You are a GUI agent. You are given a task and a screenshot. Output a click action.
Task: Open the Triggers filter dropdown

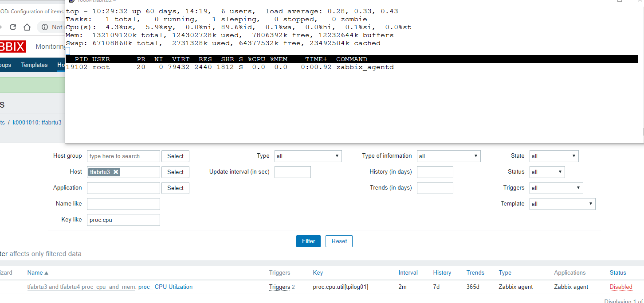pos(556,188)
